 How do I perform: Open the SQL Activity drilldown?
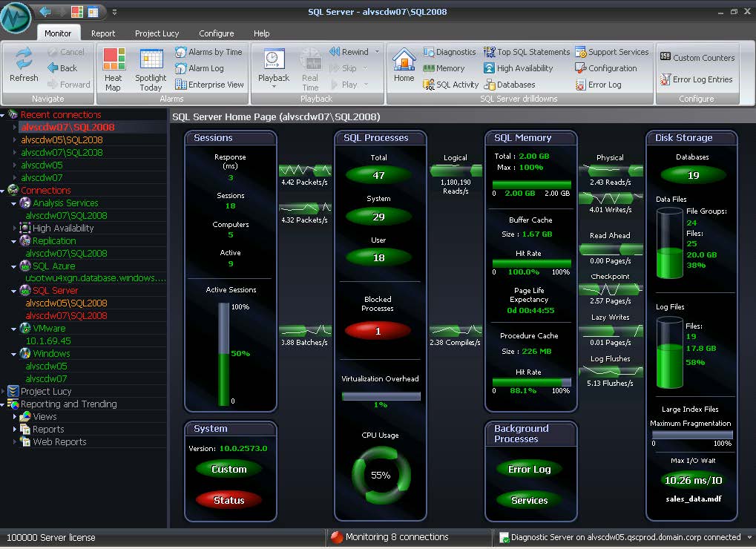point(451,85)
